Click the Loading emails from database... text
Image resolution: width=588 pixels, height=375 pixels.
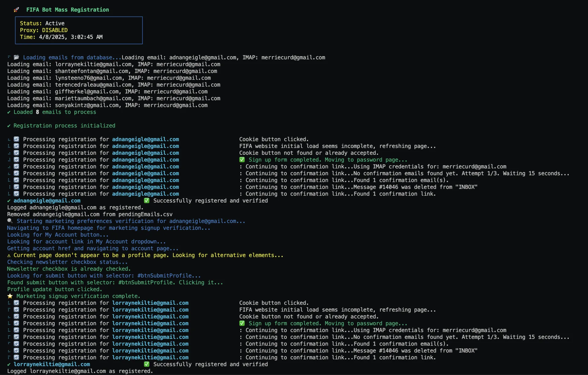point(72,57)
